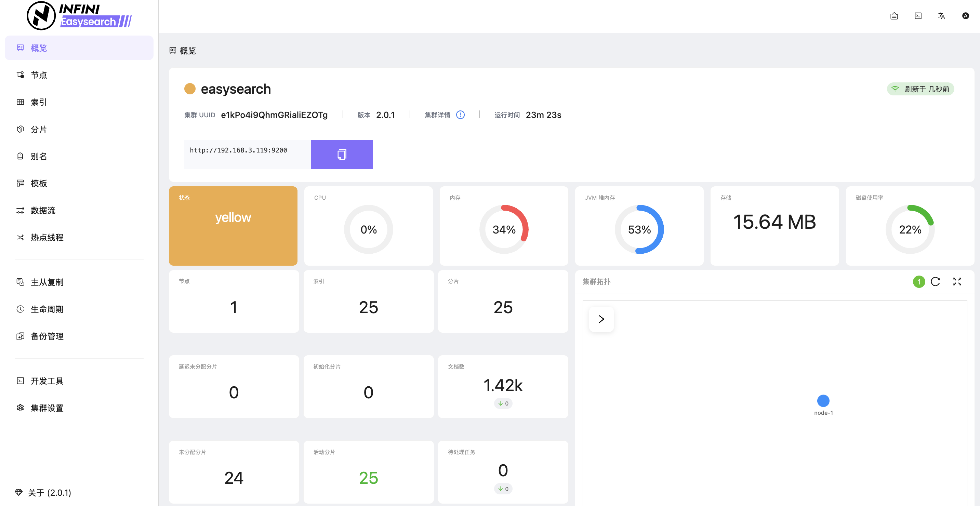Refresh the cluster topology view

tap(935, 281)
